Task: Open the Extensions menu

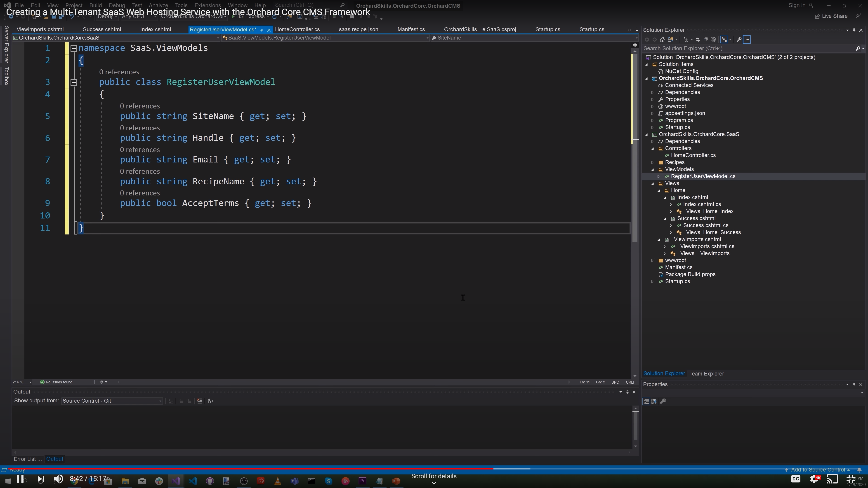Action: click(207, 5)
